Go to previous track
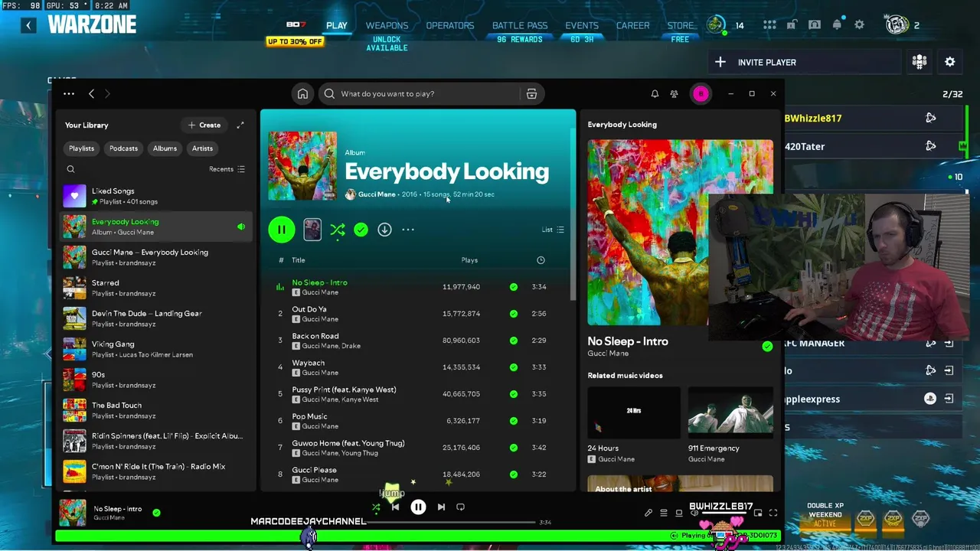Viewport: 980px width, 551px height. (x=395, y=507)
